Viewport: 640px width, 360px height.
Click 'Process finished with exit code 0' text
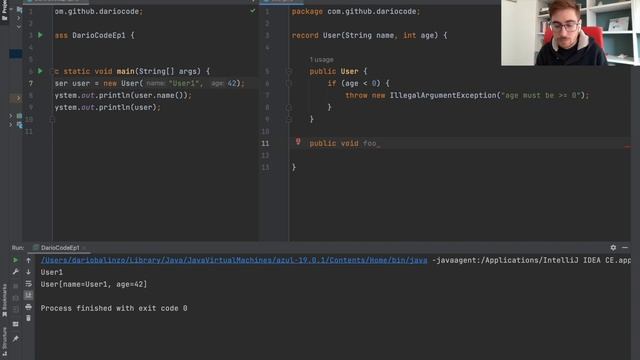click(x=114, y=308)
